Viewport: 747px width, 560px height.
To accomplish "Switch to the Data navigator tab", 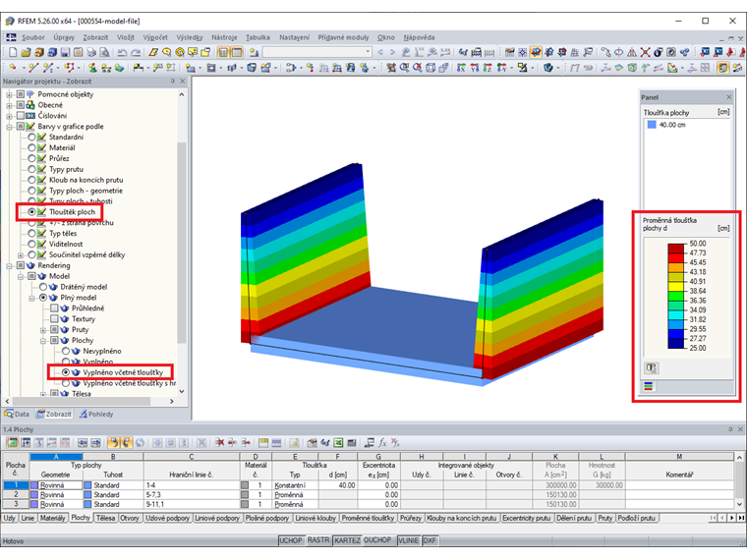I will point(17,414).
